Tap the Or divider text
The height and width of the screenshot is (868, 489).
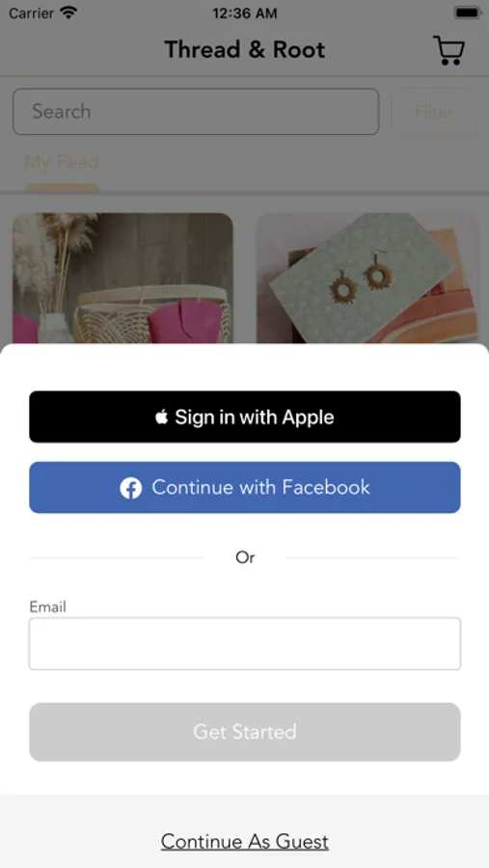(245, 557)
